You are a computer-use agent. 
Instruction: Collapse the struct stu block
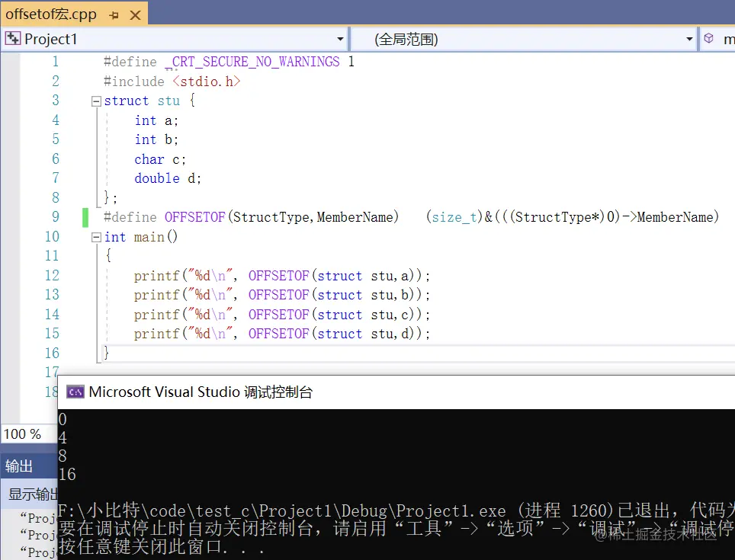click(x=96, y=101)
